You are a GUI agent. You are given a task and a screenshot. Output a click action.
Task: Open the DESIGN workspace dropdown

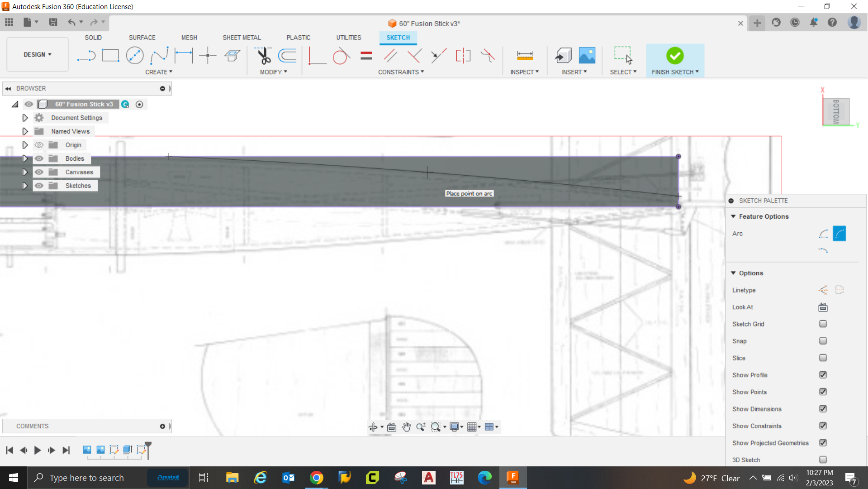[x=38, y=54]
